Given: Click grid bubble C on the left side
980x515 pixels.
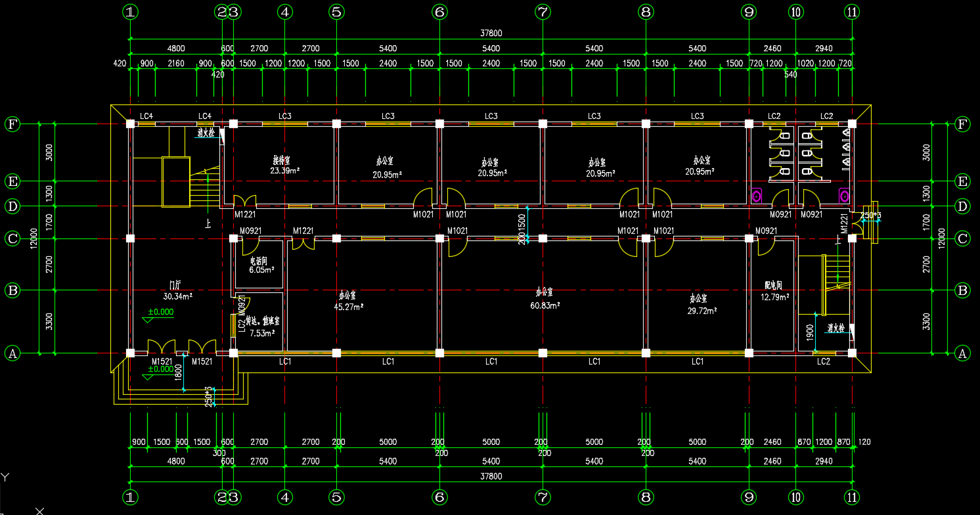Looking at the screenshot, I should [x=12, y=239].
